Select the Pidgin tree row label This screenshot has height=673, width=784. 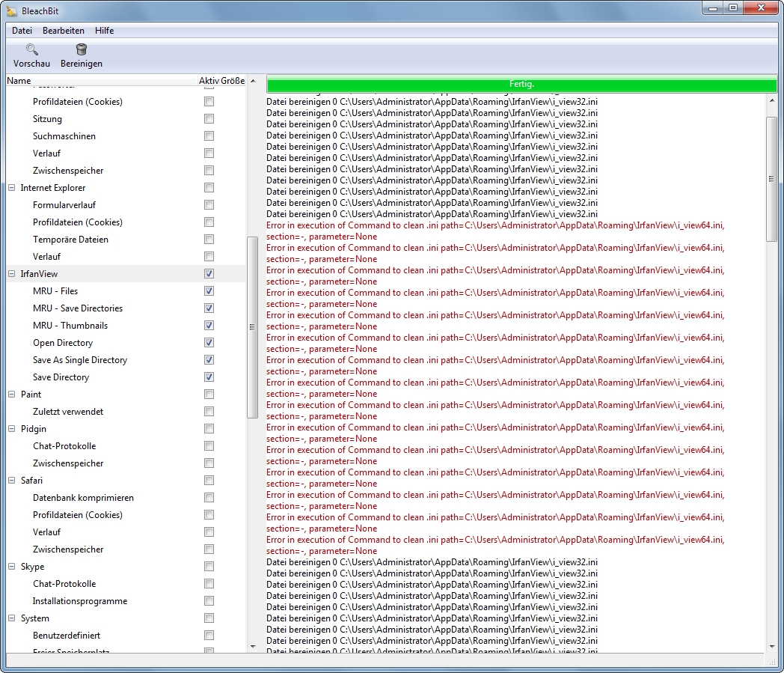click(34, 429)
